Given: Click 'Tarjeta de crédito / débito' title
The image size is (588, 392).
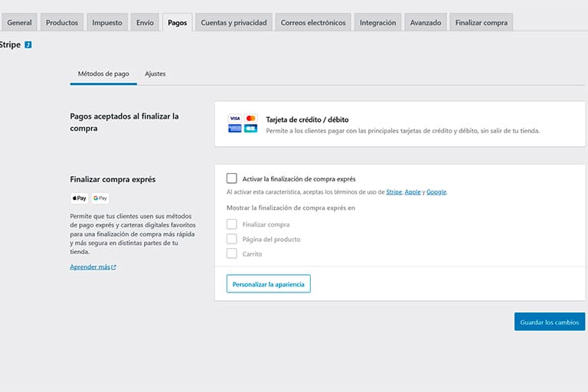Looking at the screenshot, I should click(307, 119).
